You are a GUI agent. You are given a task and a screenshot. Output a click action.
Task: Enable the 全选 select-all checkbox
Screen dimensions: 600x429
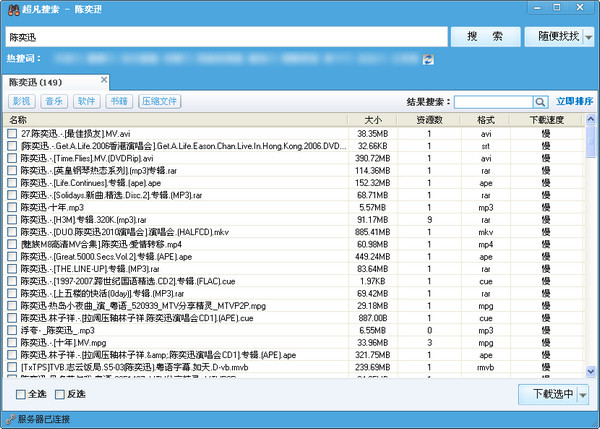[21, 394]
